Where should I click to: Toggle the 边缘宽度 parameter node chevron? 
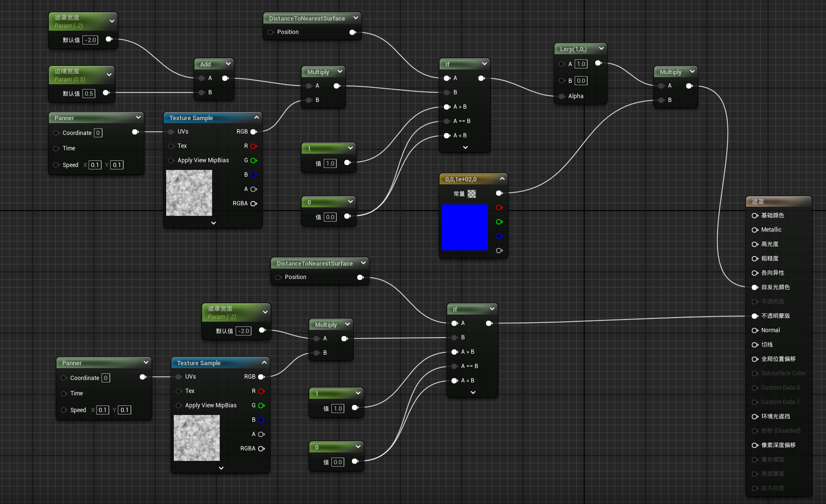point(109,75)
